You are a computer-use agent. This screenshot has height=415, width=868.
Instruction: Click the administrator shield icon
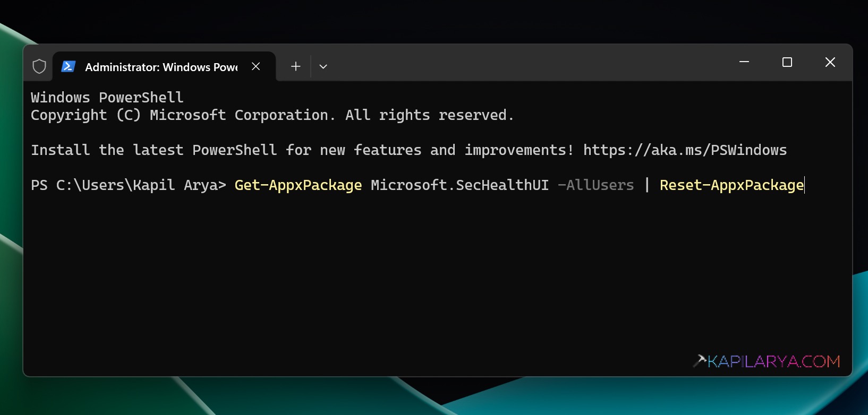(39, 66)
